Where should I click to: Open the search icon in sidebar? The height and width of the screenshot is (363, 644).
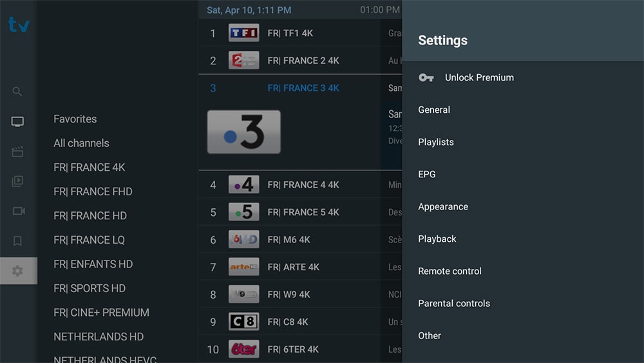pyautogui.click(x=17, y=92)
